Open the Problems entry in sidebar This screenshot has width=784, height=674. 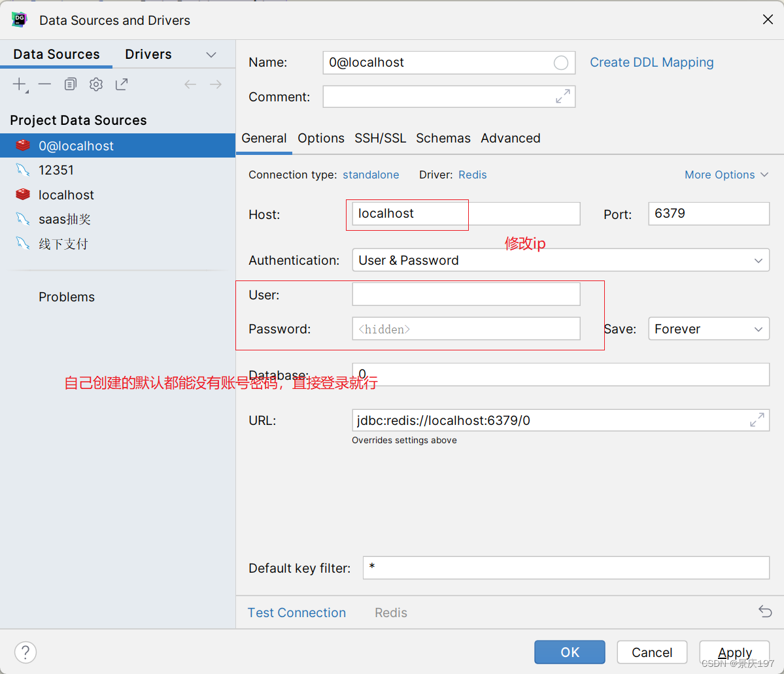[x=67, y=297]
